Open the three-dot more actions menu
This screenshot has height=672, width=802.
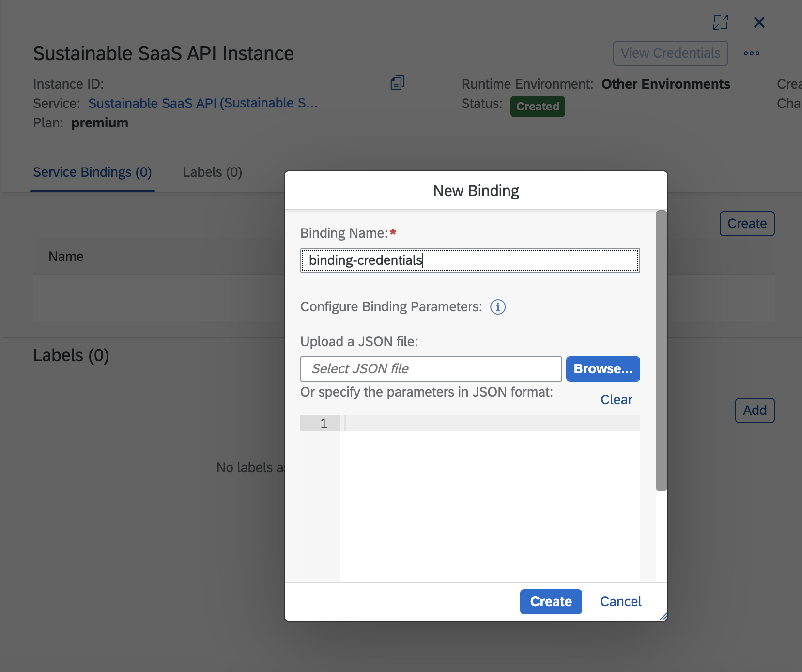(x=751, y=53)
